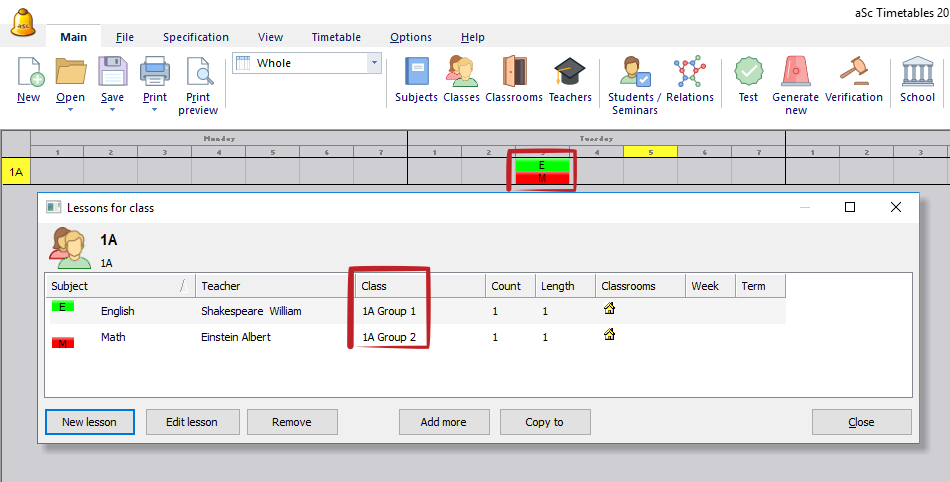
Task: Open the Specification menu tab
Action: (x=196, y=37)
